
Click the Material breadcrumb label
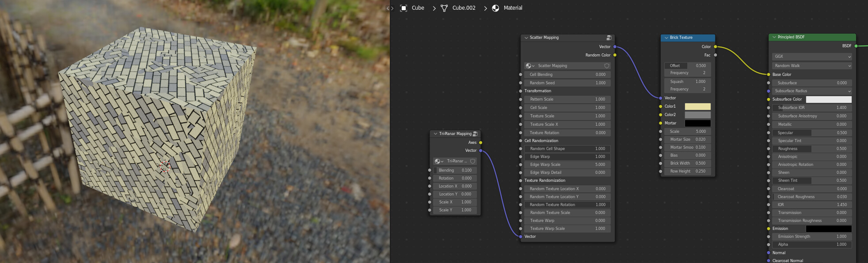tap(513, 8)
